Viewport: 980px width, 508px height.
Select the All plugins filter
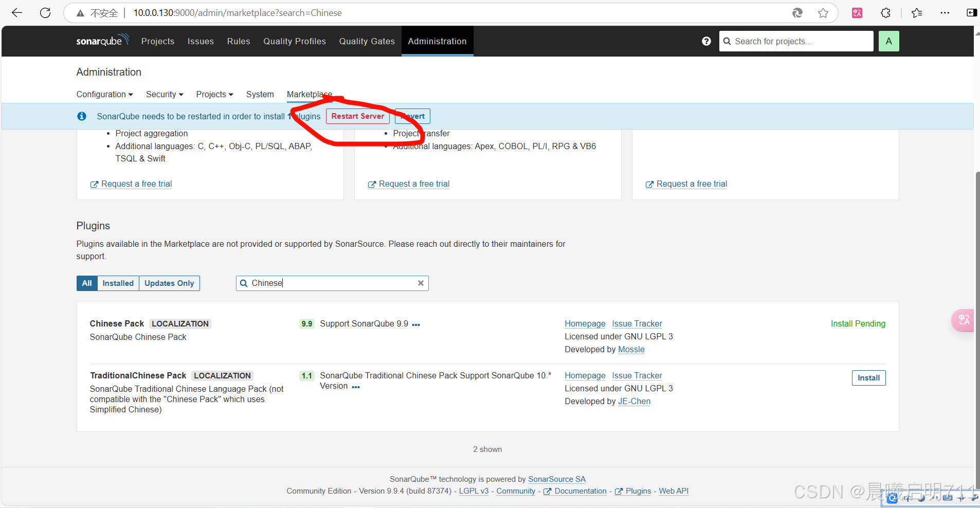(x=87, y=283)
